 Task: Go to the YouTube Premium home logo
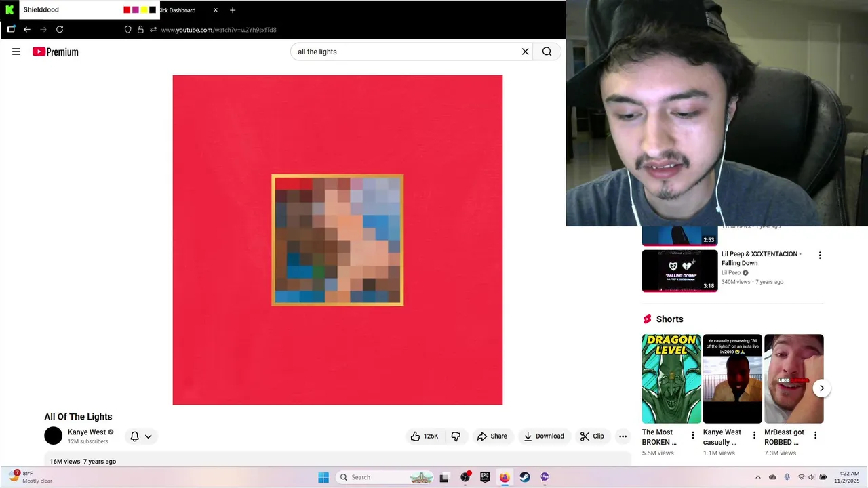[56, 52]
